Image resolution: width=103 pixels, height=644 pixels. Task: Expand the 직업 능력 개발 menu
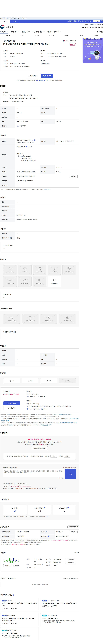(39, 32)
